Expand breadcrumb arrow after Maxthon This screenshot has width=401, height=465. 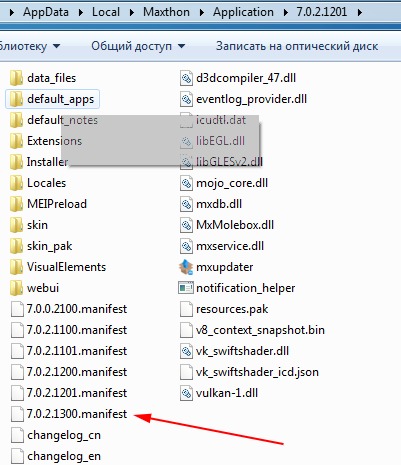202,13
